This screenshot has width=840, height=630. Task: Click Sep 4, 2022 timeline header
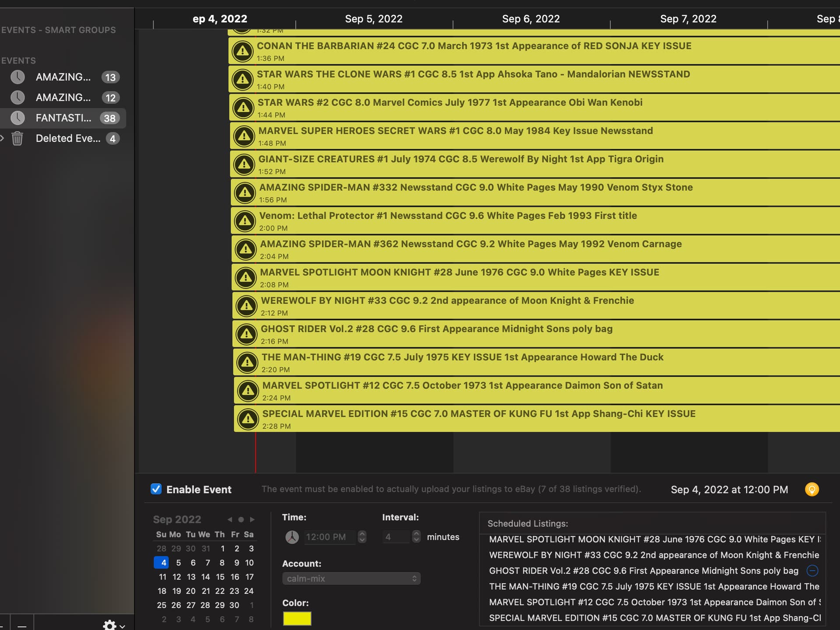click(220, 19)
